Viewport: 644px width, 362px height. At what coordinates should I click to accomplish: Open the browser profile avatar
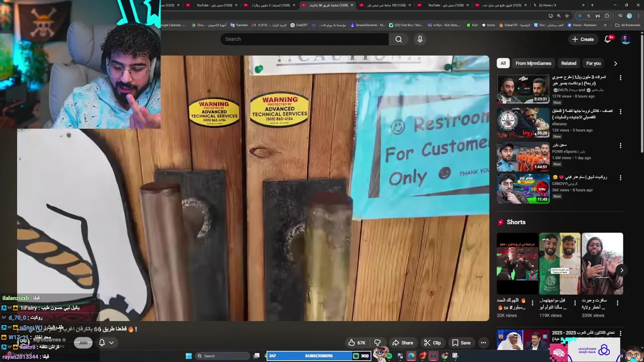pos(629,16)
